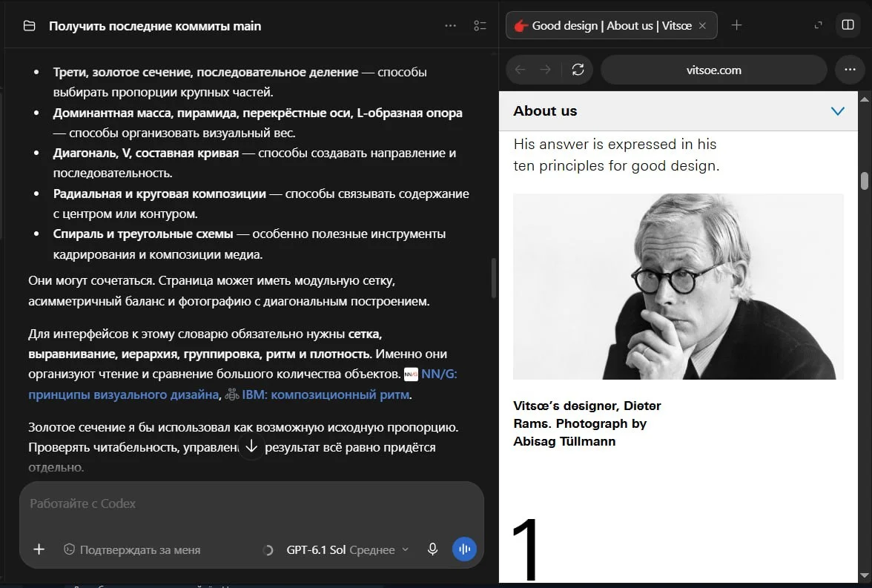Image resolution: width=872 pixels, height=588 pixels.
Task: Open the chat header three-dot options menu
Action: (x=451, y=26)
